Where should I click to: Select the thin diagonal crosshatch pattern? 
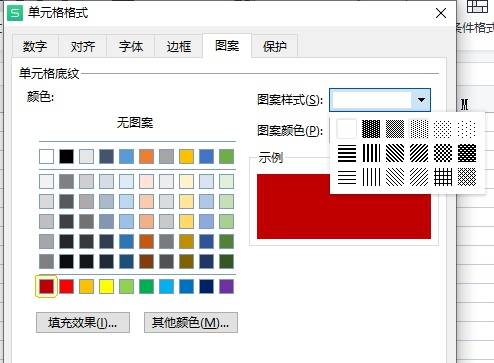point(467,177)
